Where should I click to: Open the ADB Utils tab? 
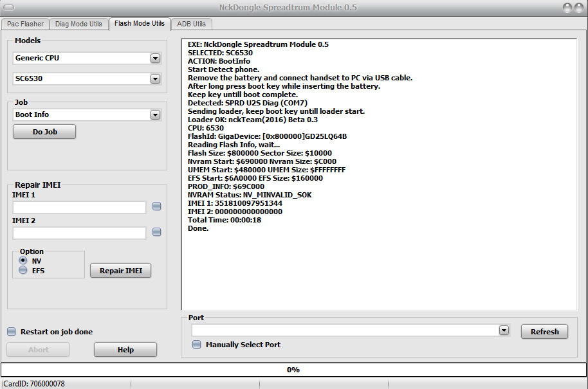pos(191,24)
